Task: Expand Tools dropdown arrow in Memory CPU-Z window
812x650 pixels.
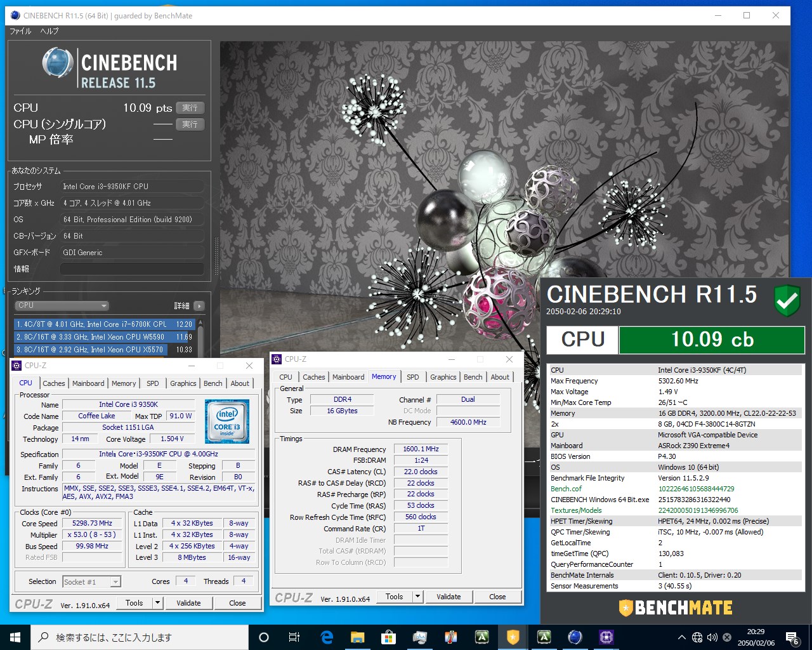Action: pos(417,597)
